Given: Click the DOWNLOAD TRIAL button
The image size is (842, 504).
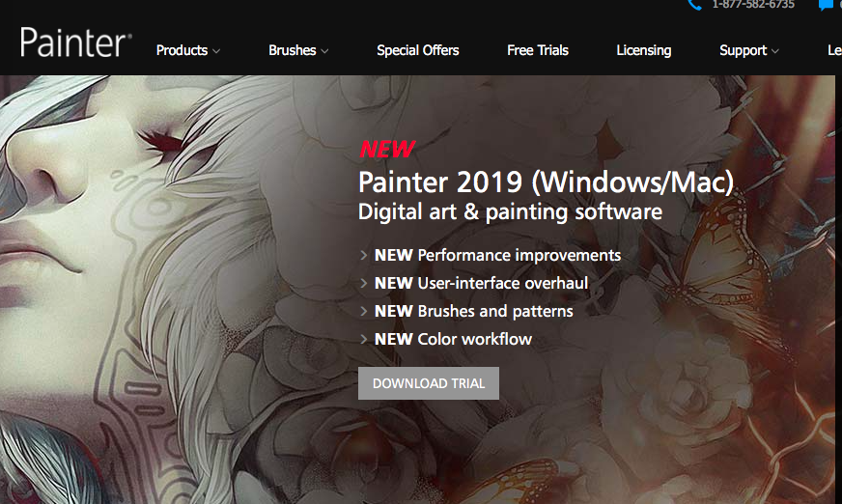Looking at the screenshot, I should coord(429,383).
